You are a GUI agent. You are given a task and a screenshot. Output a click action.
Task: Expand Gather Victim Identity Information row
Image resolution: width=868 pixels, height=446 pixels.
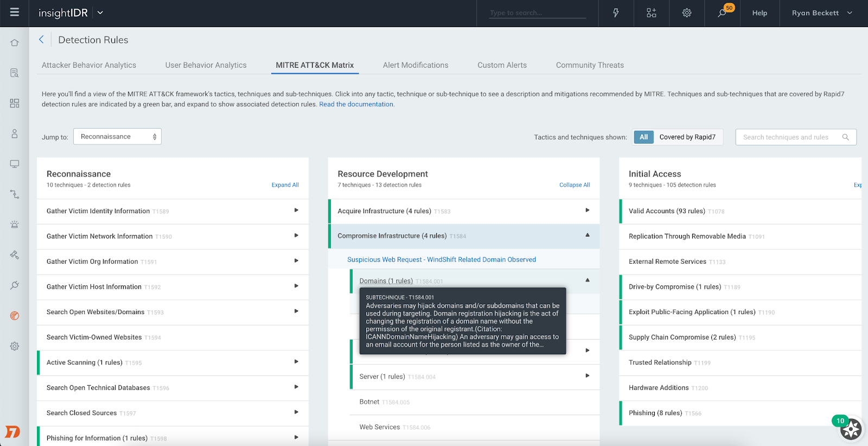pos(296,211)
